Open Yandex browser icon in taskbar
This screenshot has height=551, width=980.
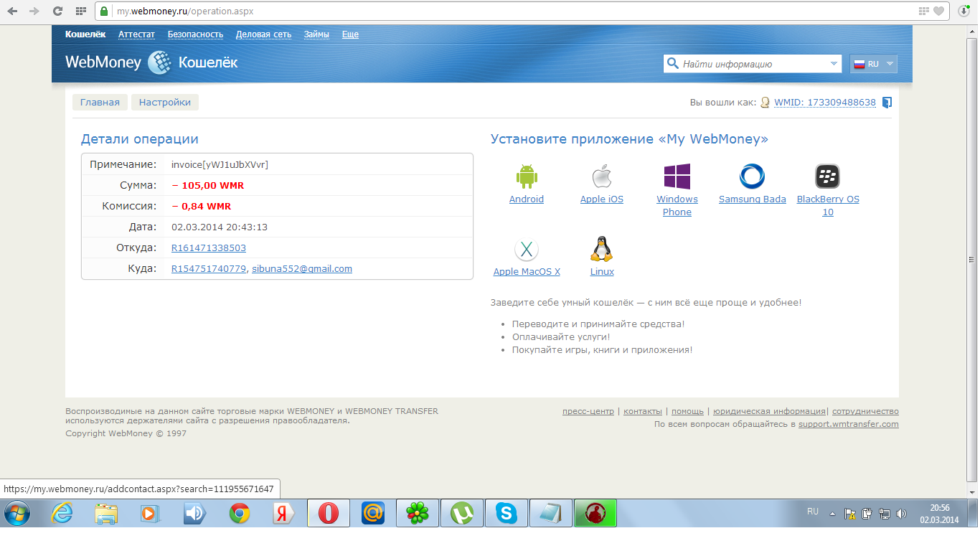[284, 513]
